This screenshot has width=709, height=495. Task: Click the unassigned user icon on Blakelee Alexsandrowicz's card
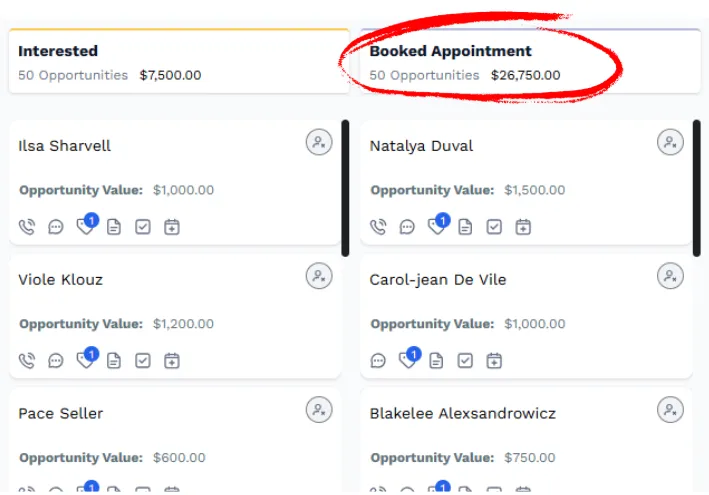click(x=670, y=410)
